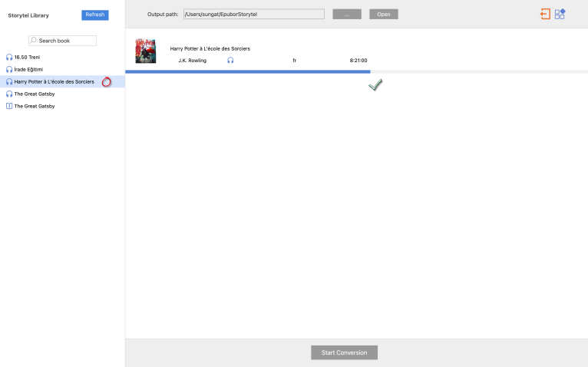This screenshot has height=367, width=588.
Task: Click the Refresh button
Action: click(95, 15)
